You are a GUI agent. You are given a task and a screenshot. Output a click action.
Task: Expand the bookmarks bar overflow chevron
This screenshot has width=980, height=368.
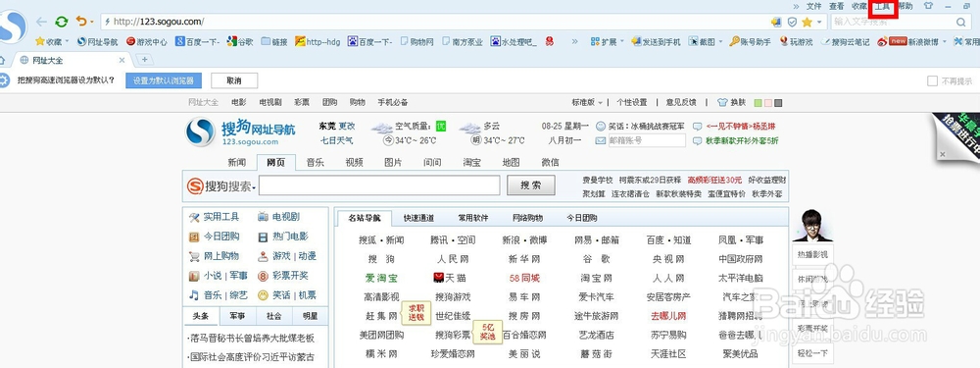[x=574, y=42]
